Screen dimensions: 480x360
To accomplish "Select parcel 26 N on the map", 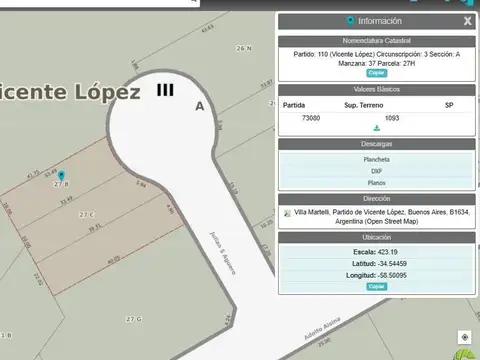I will coord(244,48).
